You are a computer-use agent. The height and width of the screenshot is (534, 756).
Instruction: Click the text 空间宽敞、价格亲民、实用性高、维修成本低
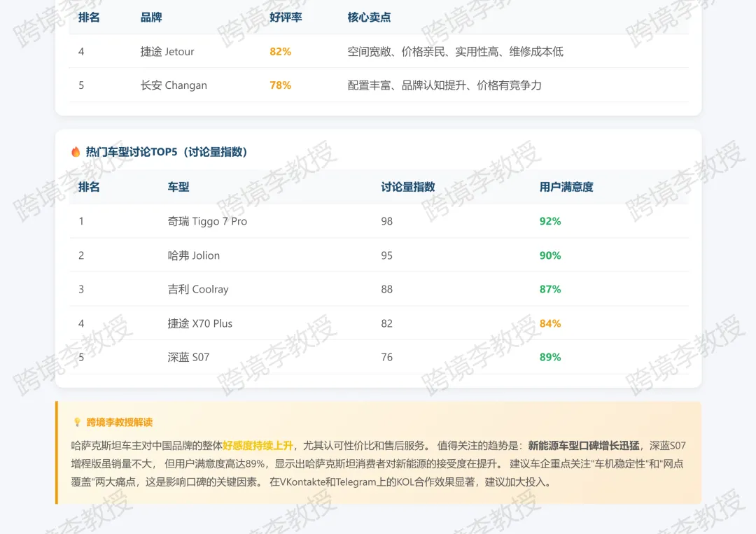coord(455,52)
